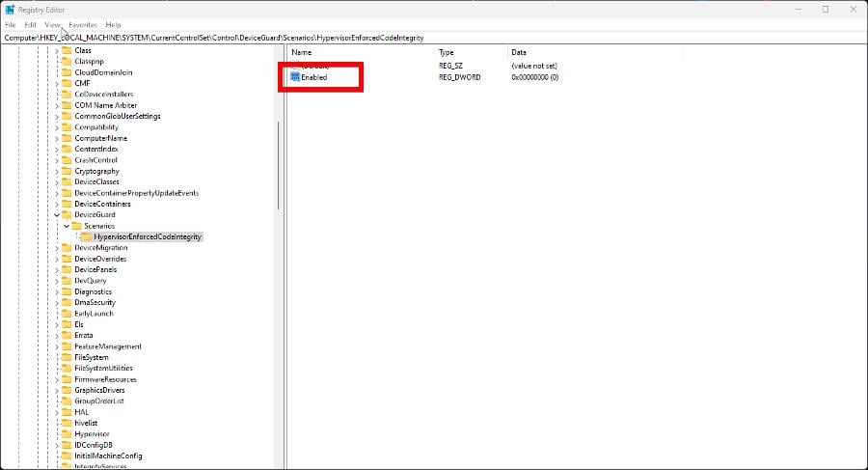Expand the CMF key
The image size is (868, 470).
tap(57, 83)
